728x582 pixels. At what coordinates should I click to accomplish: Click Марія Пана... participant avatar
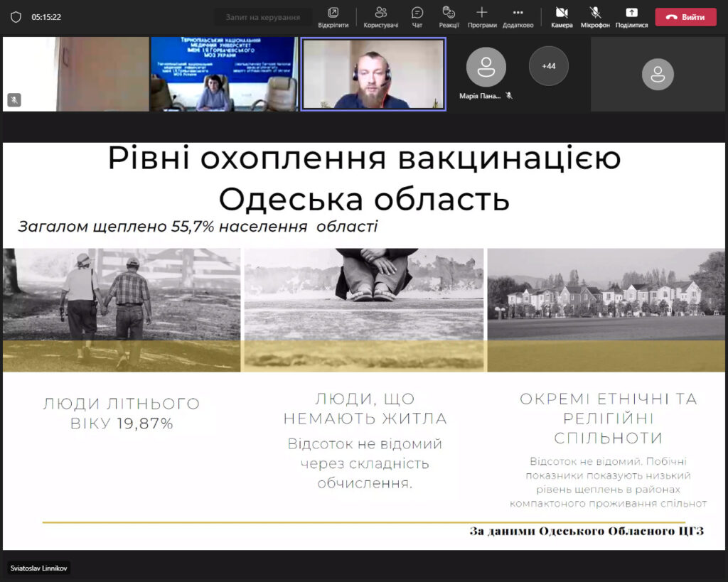486,68
